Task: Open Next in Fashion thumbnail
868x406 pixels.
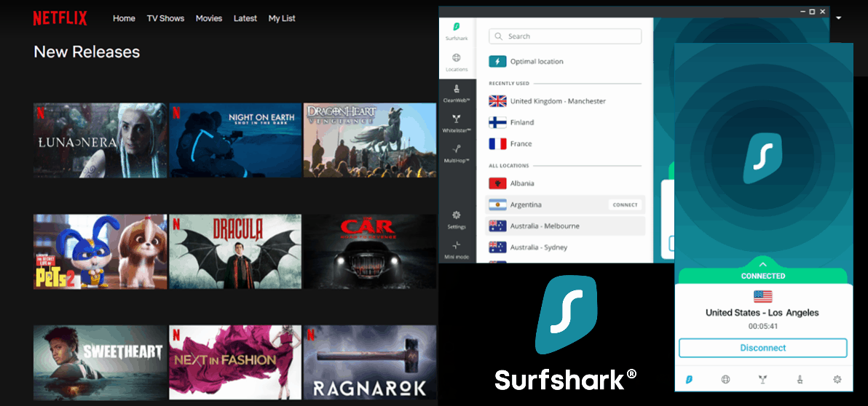Action: click(x=235, y=362)
